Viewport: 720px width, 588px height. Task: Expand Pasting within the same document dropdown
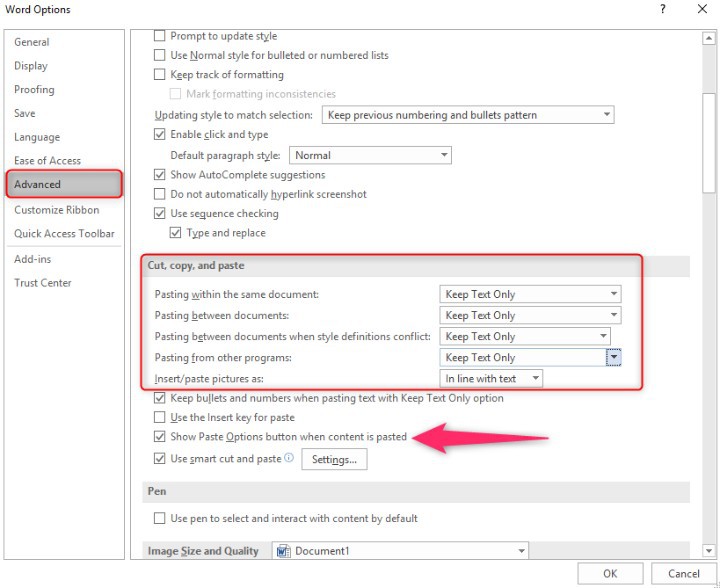pos(530,294)
